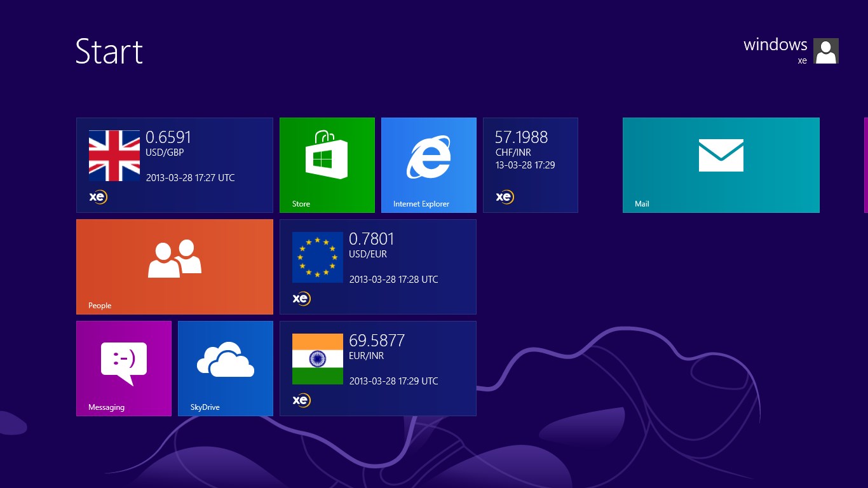Click the user account avatar picture
The width and height of the screenshot is (868, 488).
pos(825,51)
